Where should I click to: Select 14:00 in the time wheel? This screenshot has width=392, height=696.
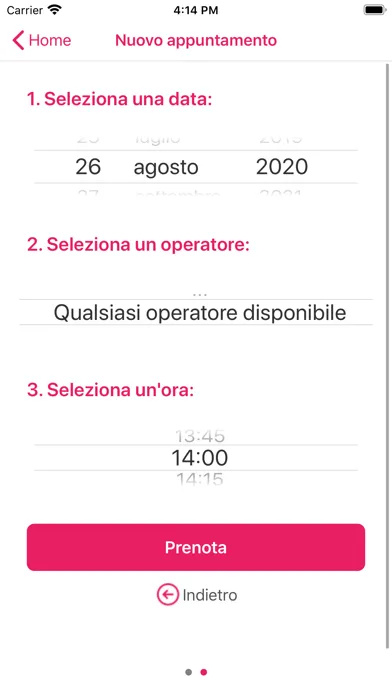coord(200,458)
